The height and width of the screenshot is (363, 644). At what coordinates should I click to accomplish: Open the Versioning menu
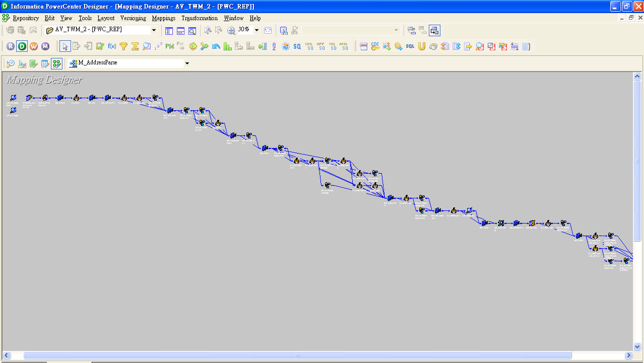click(x=133, y=18)
